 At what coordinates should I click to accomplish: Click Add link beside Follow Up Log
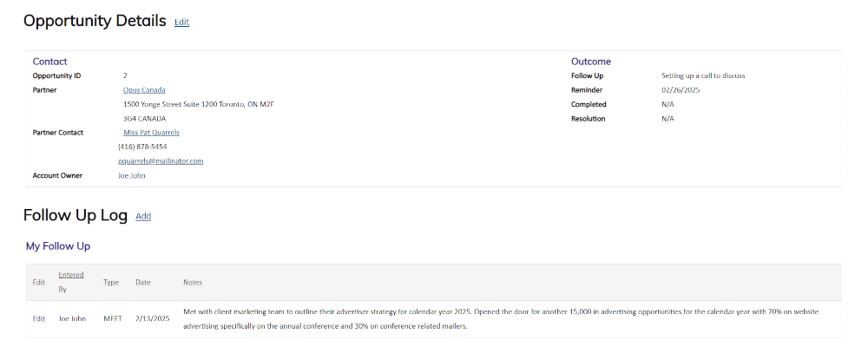pos(143,216)
